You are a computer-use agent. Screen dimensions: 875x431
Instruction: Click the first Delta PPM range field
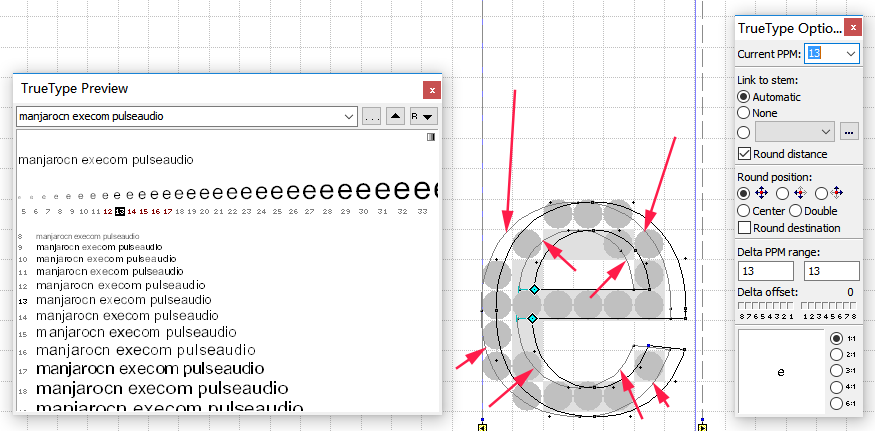click(x=766, y=271)
